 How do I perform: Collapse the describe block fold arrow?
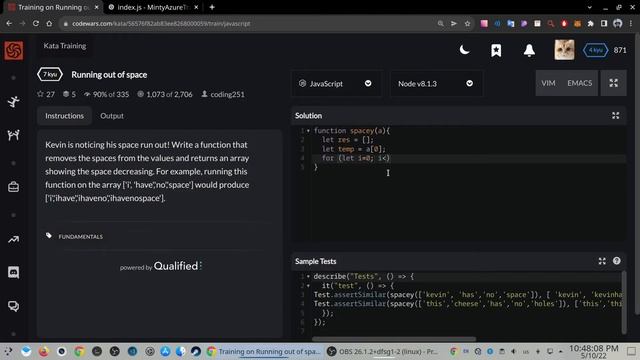coord(308,277)
